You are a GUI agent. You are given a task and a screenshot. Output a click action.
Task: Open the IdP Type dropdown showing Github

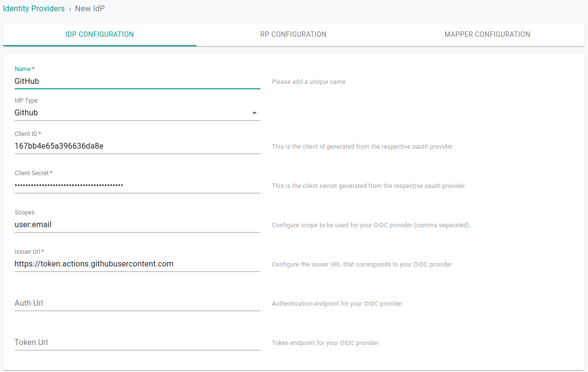(x=137, y=113)
